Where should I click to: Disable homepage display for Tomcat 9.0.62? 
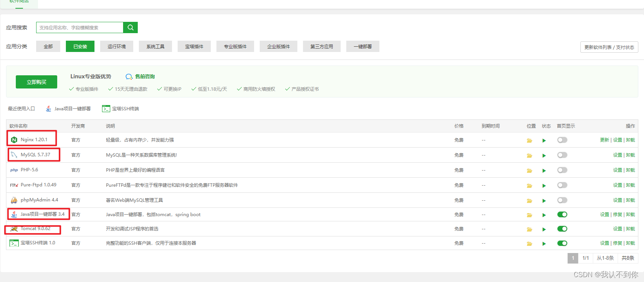[x=562, y=229]
